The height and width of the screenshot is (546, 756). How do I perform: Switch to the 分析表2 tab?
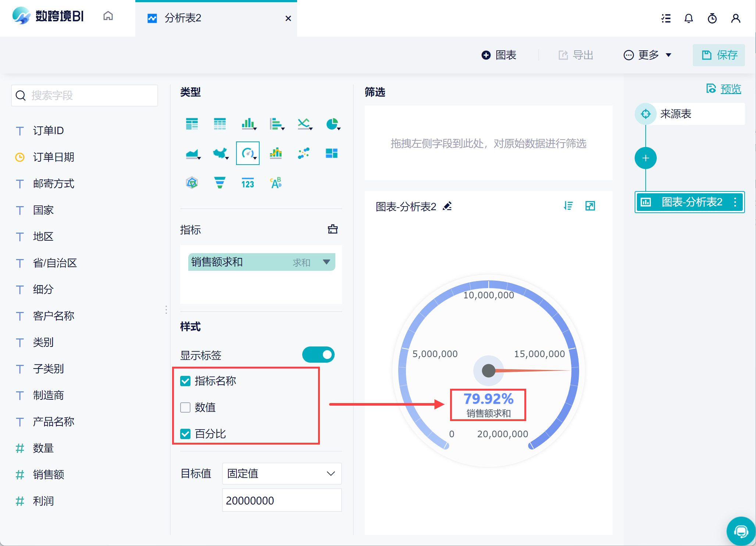[x=183, y=18]
